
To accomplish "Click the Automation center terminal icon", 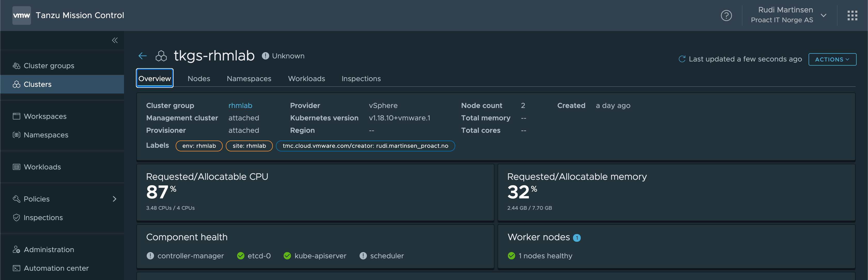I will [x=17, y=268].
